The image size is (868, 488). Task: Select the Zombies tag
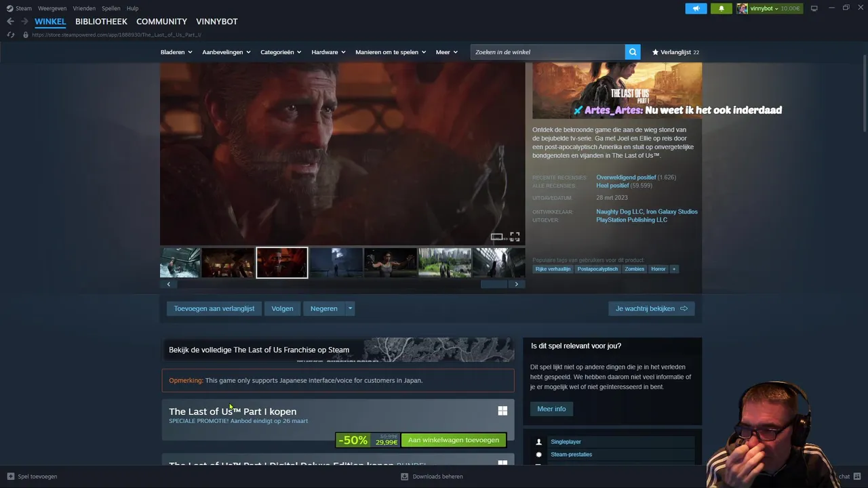634,269
